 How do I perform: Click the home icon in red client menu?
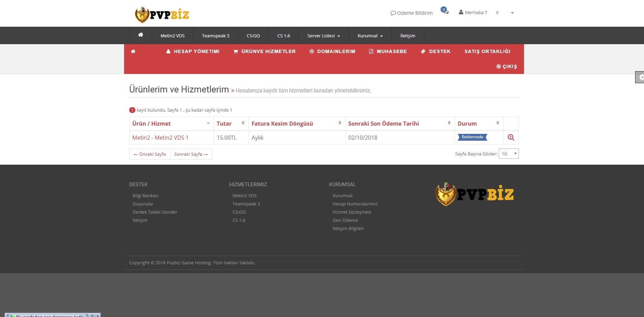click(133, 51)
